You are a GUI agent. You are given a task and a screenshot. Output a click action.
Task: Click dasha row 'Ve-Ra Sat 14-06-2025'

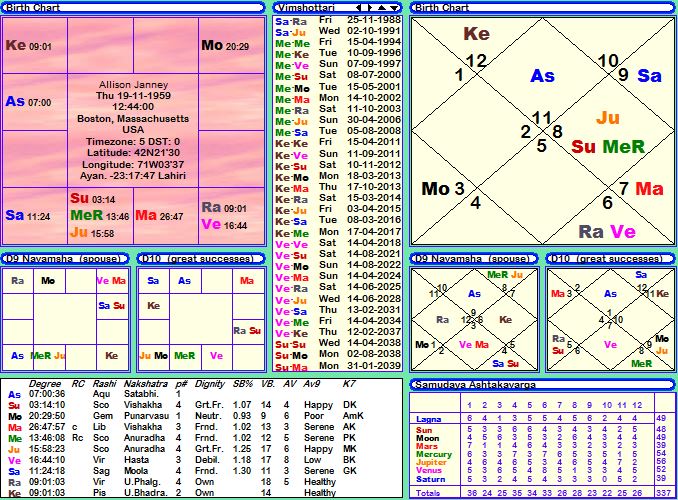(338, 288)
